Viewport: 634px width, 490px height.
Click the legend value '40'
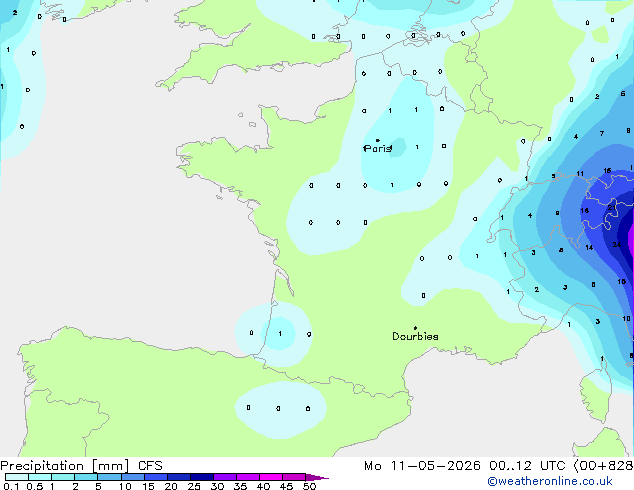(x=263, y=486)
